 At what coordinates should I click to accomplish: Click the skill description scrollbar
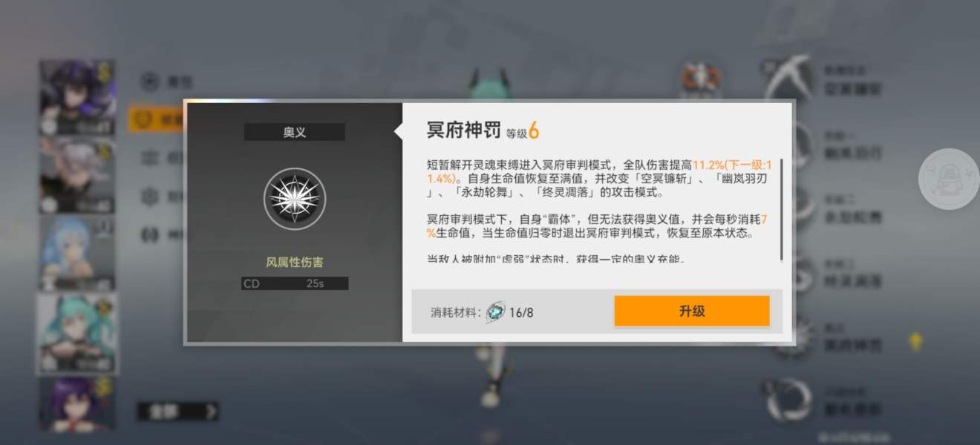tap(781, 209)
